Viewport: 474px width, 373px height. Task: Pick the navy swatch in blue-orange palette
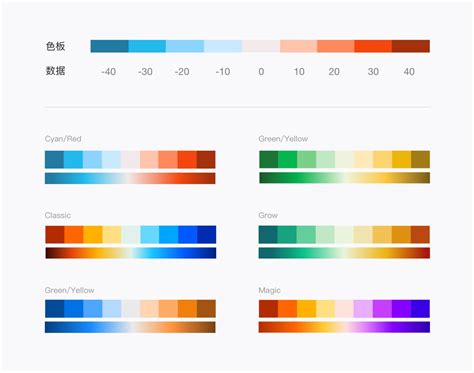click(x=54, y=309)
